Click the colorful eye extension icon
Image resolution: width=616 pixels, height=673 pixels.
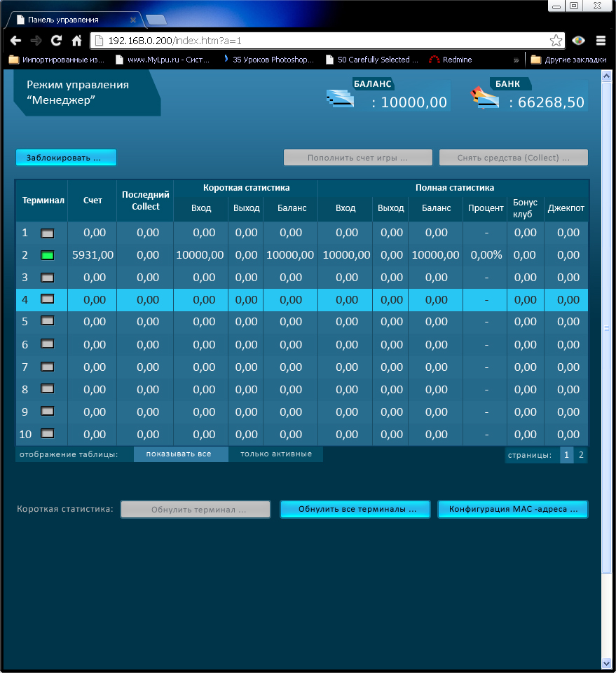pyautogui.click(x=578, y=41)
